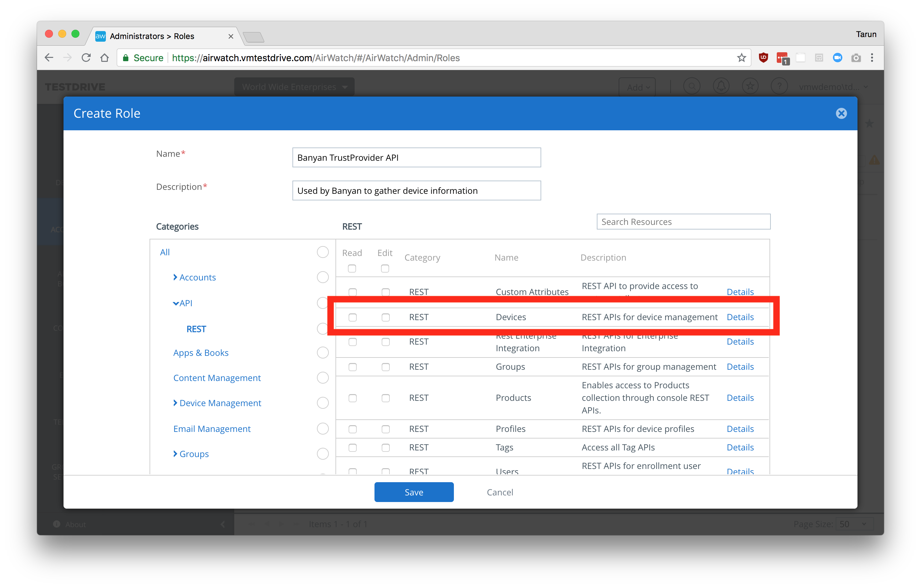The image size is (921, 588).
Task: Collapse the API category
Action: click(x=176, y=303)
